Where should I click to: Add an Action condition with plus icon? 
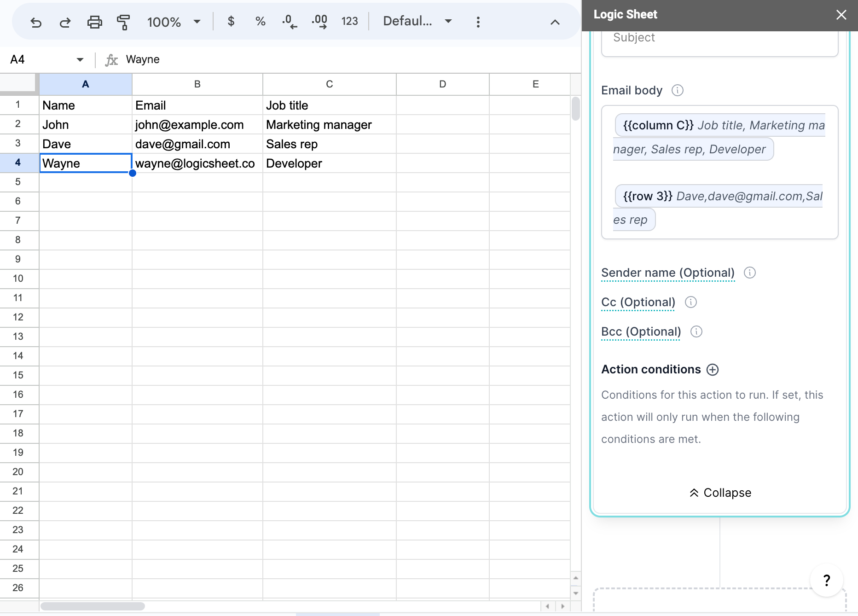tap(713, 369)
